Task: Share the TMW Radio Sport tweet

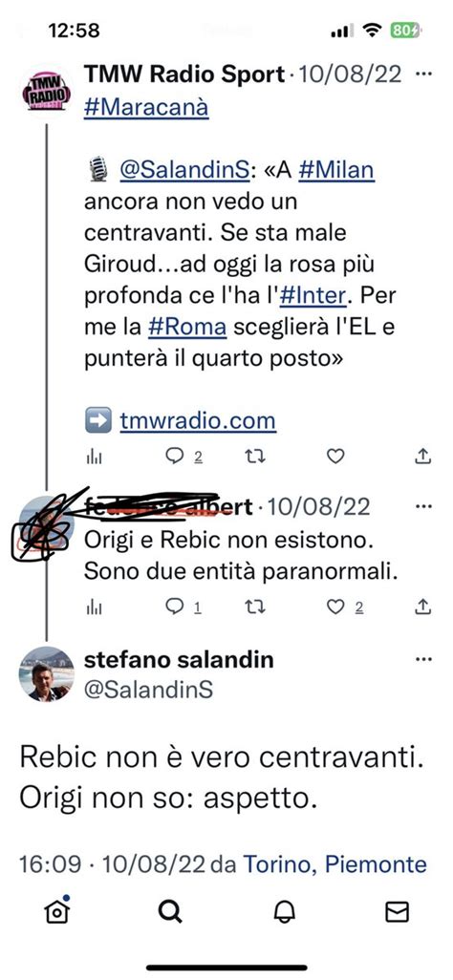Action: (423, 457)
